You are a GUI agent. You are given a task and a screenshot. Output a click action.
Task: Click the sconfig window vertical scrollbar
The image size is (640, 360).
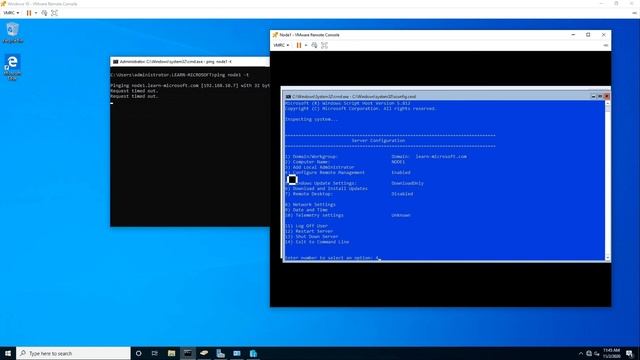click(x=607, y=180)
